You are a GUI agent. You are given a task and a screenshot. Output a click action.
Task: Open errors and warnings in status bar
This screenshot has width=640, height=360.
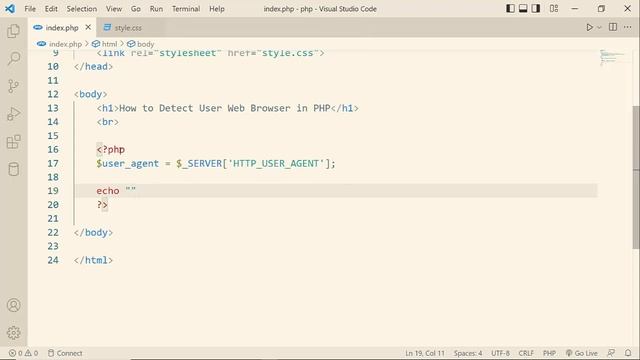click(23, 353)
